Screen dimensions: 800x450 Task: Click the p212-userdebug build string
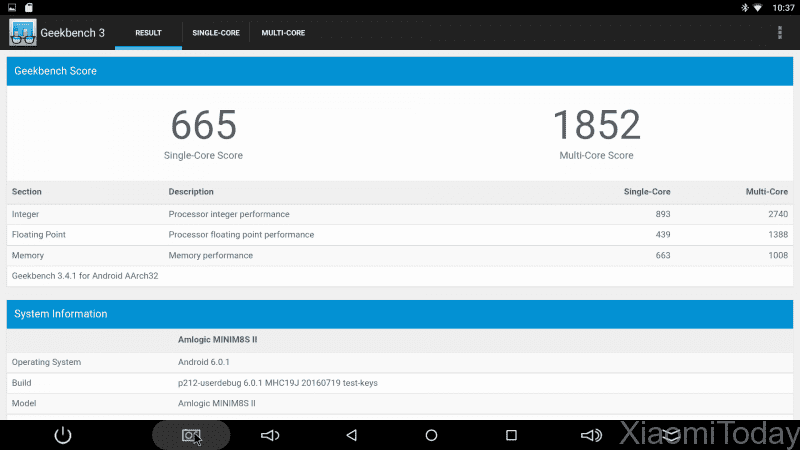278,383
